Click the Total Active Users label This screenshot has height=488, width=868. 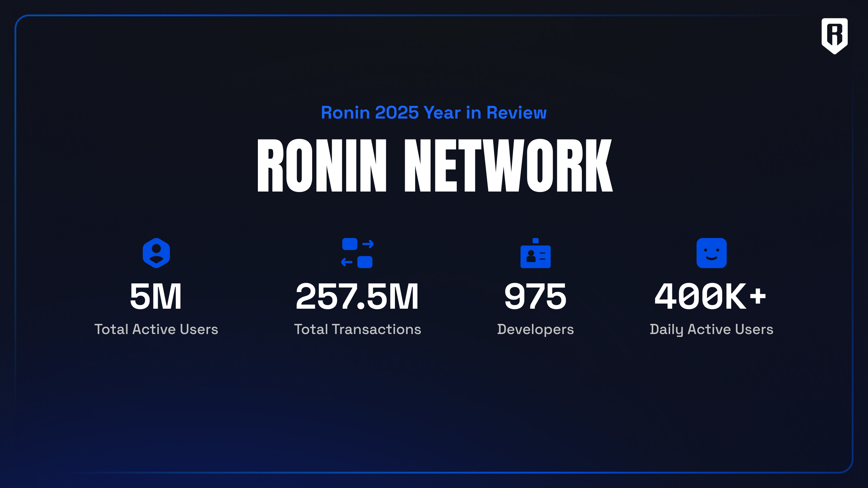pos(156,329)
